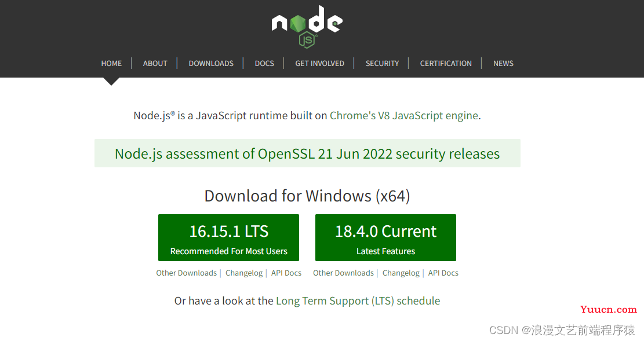Open API Docs under 16.15.1 LTS

tap(286, 273)
